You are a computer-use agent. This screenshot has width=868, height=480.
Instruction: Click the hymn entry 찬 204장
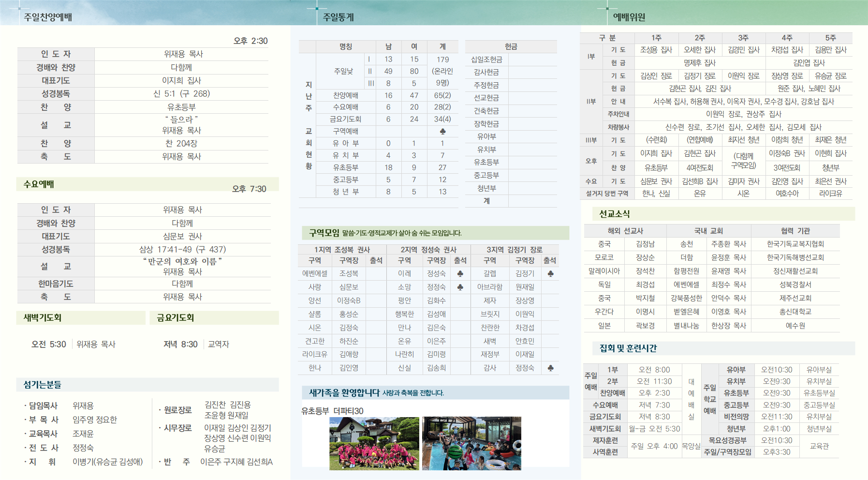[x=181, y=144]
